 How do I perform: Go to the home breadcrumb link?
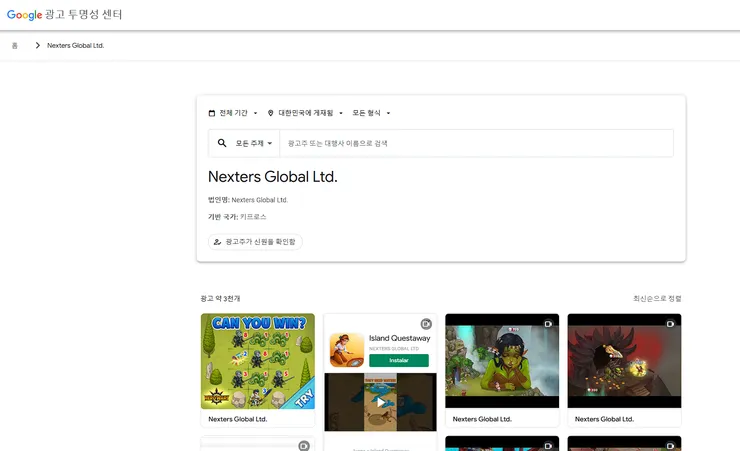point(15,46)
